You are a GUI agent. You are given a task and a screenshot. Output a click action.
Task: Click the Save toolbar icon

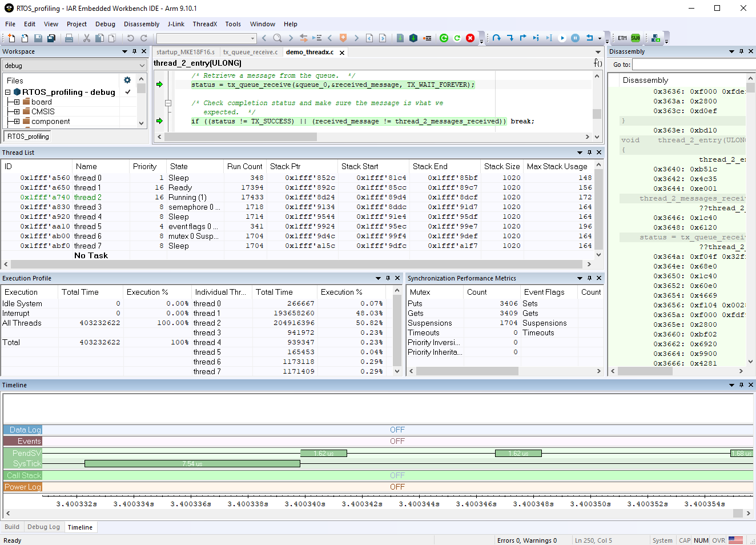tap(38, 38)
